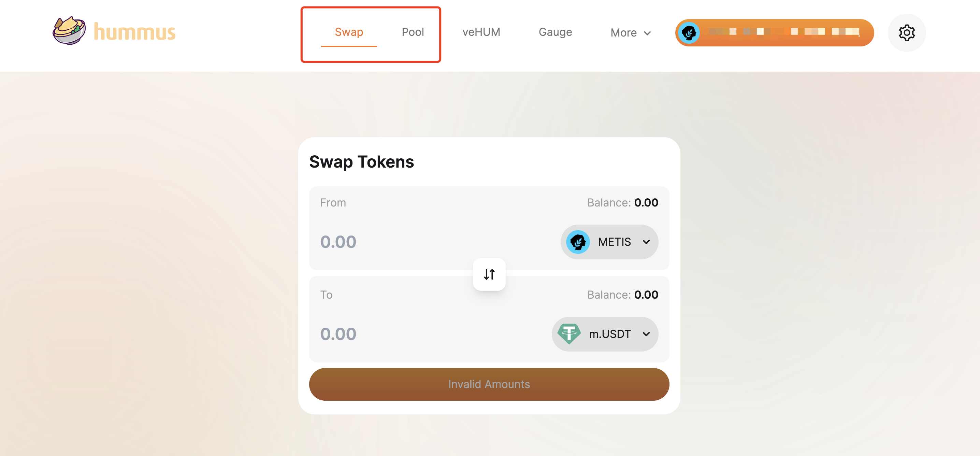Viewport: 980px width, 456px height.
Task: Click the To balance value
Action: 646,295
